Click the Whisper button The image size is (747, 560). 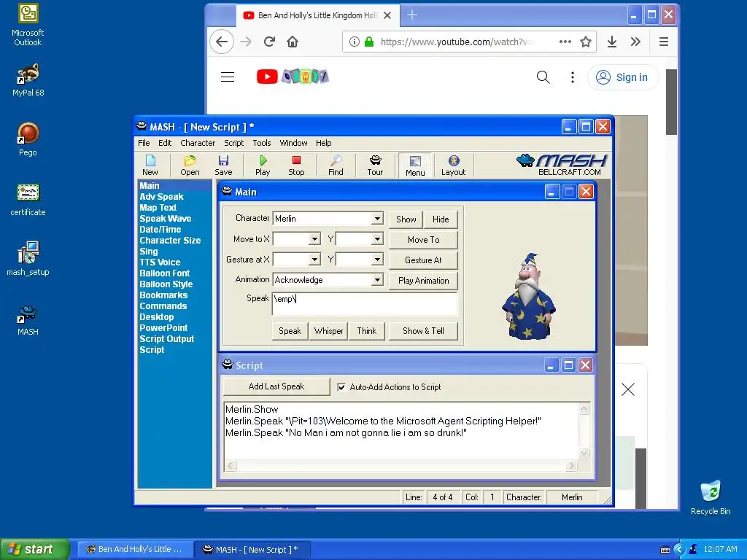click(x=328, y=331)
